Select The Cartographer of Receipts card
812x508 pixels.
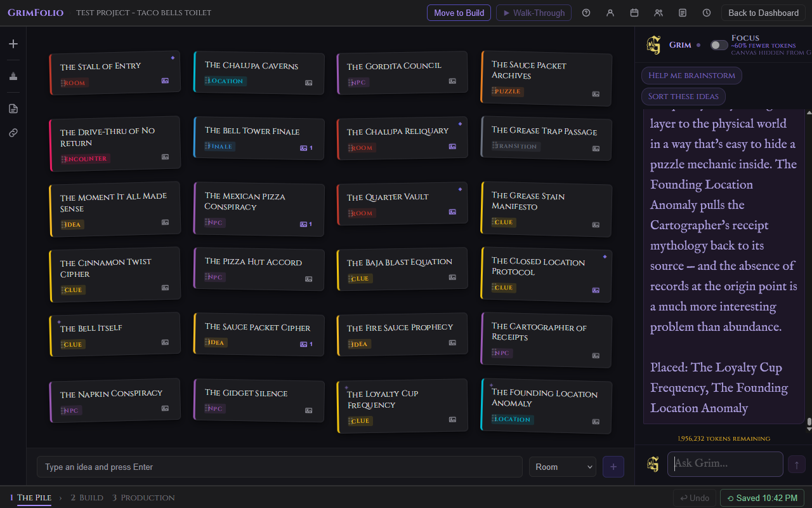546,340
